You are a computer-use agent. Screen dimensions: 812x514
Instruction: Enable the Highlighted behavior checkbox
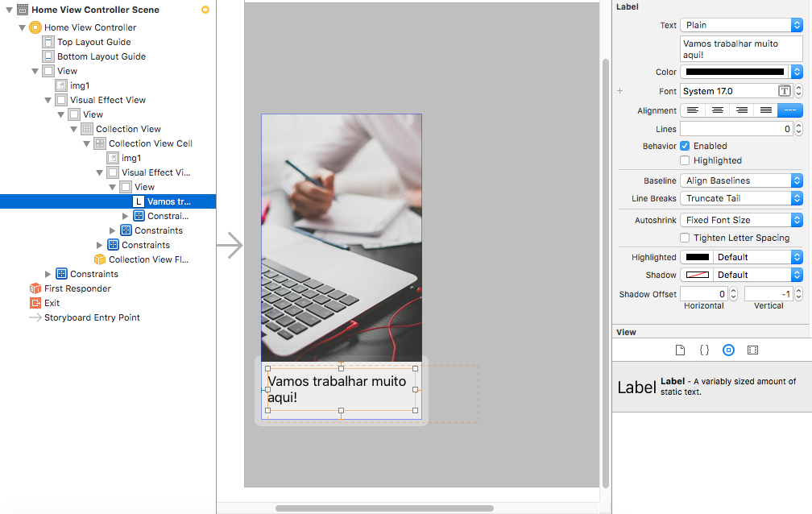click(x=685, y=160)
